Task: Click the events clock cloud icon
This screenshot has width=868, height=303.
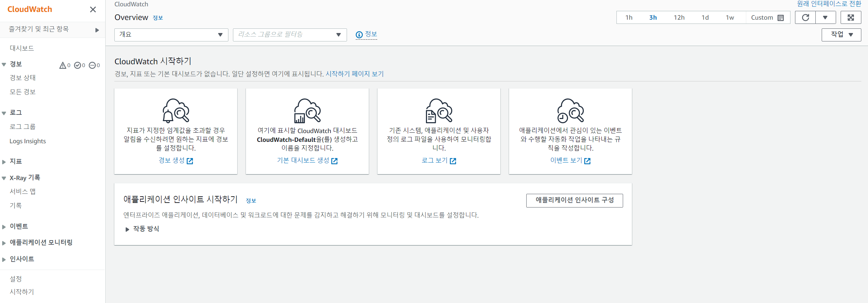Action: tap(570, 111)
